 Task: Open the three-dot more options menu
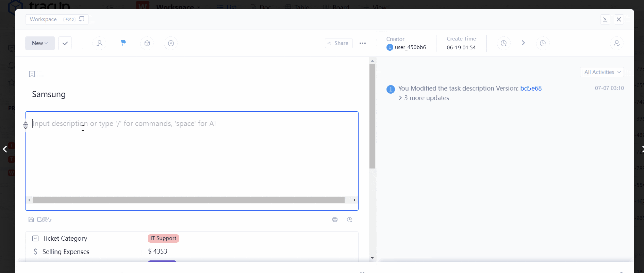click(363, 43)
